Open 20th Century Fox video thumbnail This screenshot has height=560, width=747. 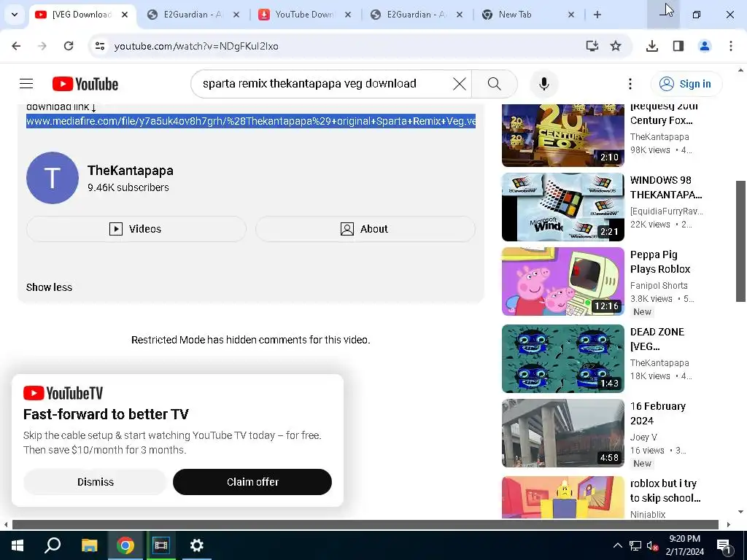coord(563,135)
